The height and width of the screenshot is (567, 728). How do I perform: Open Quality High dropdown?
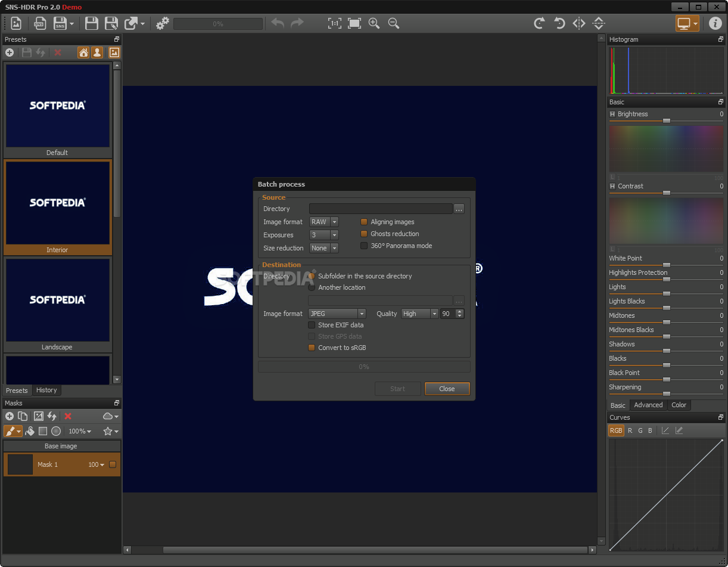[419, 314]
